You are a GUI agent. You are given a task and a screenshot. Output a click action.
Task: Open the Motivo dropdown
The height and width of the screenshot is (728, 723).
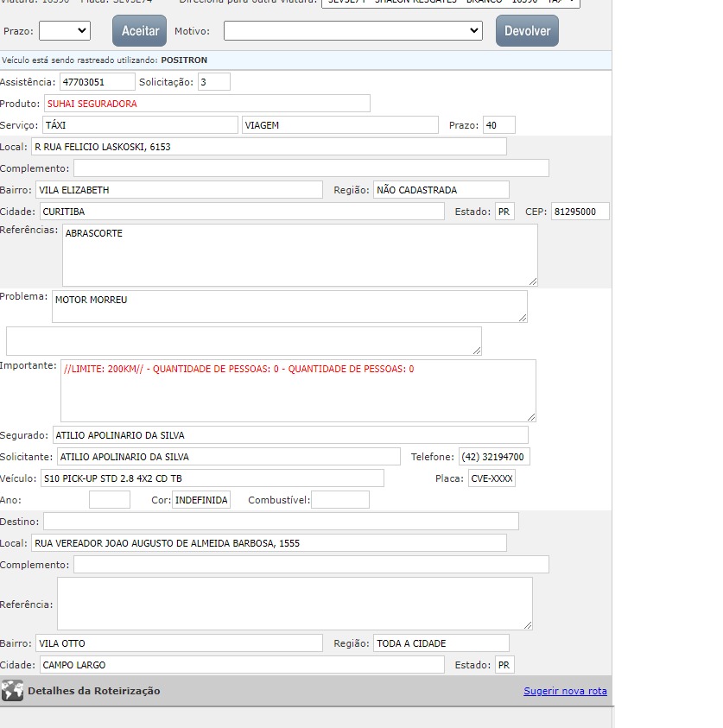[x=353, y=30]
